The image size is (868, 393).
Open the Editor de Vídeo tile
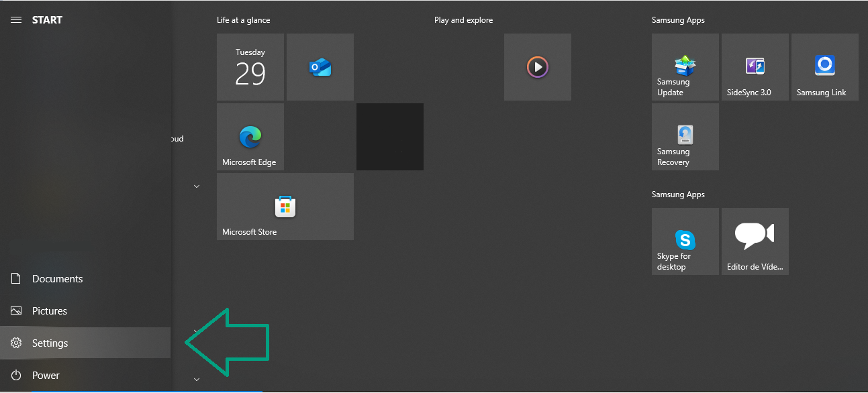[x=755, y=241]
